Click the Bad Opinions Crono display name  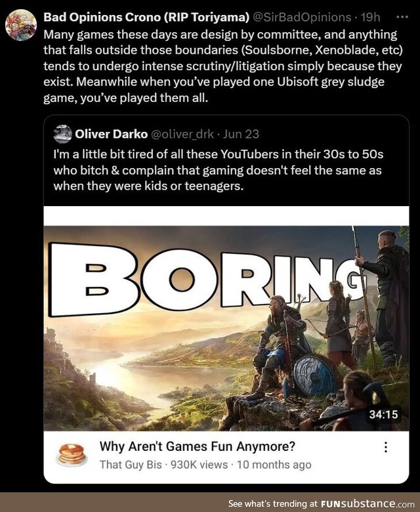pos(146,17)
